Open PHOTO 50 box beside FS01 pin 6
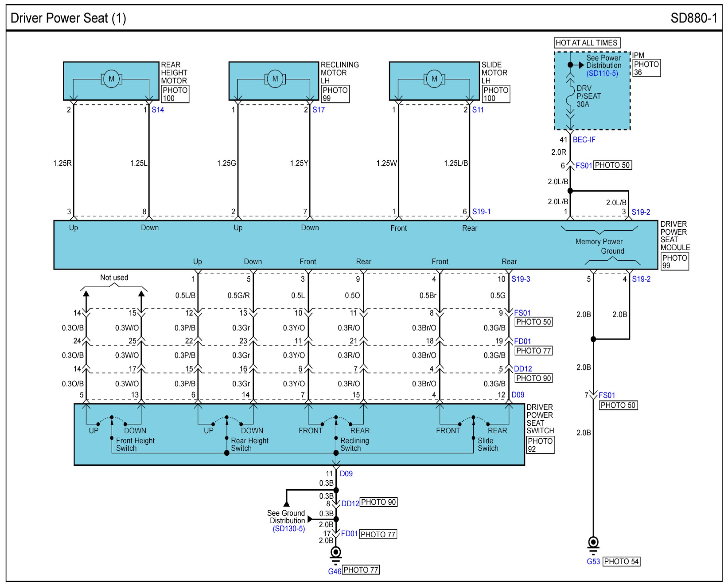The image size is (728, 587). click(612, 165)
